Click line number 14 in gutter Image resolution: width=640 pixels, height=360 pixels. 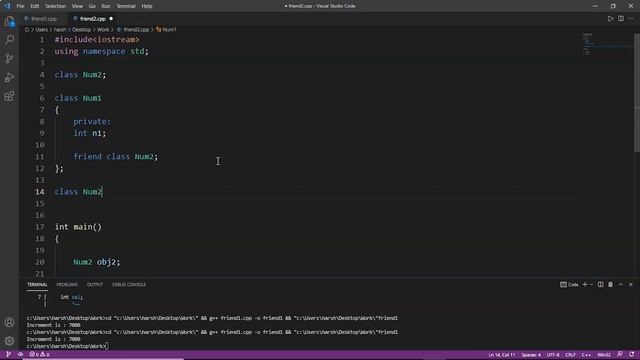pos(40,192)
